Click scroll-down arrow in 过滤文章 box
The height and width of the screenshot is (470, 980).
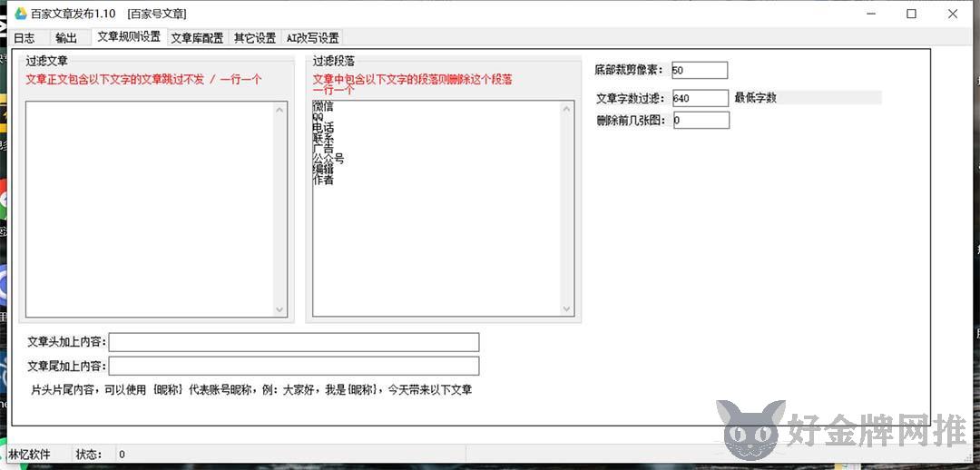(x=279, y=308)
